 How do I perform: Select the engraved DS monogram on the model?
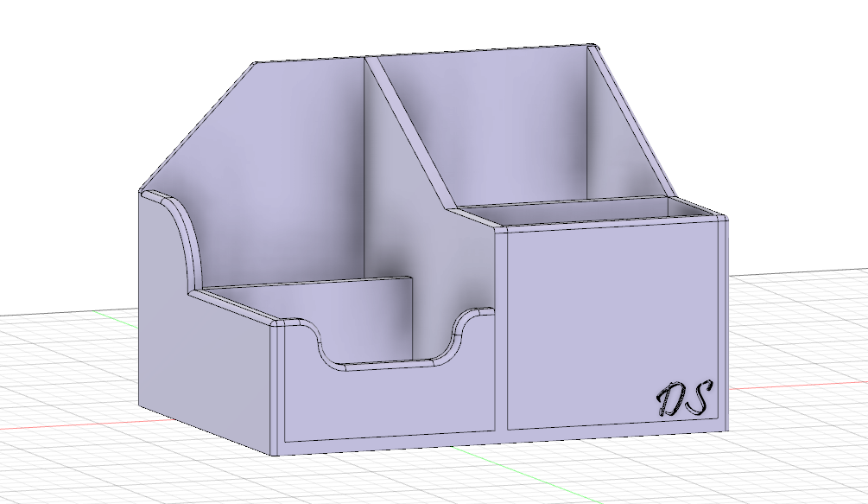click(684, 399)
